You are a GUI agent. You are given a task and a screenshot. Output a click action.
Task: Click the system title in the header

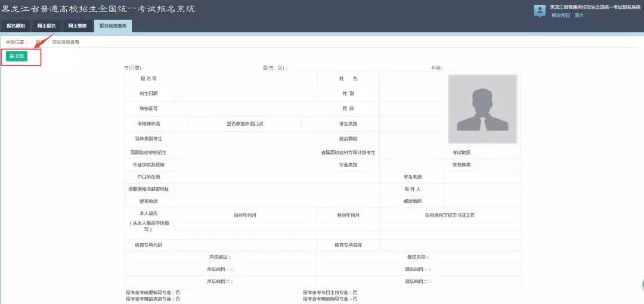click(98, 9)
